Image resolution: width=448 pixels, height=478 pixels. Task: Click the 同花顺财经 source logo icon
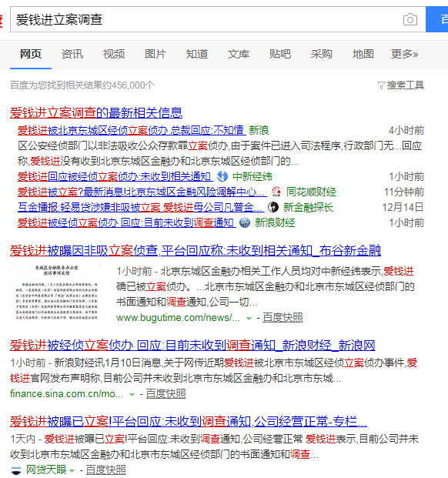(x=276, y=192)
